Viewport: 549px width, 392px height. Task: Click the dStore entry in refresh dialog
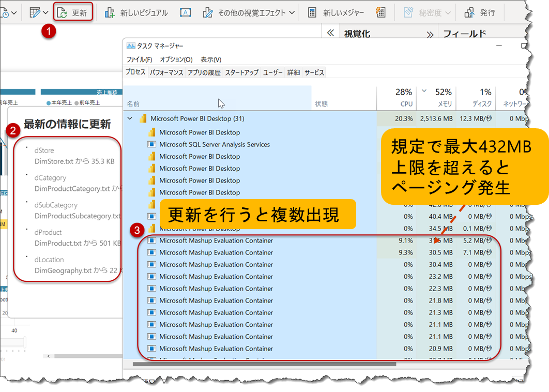[44, 150]
